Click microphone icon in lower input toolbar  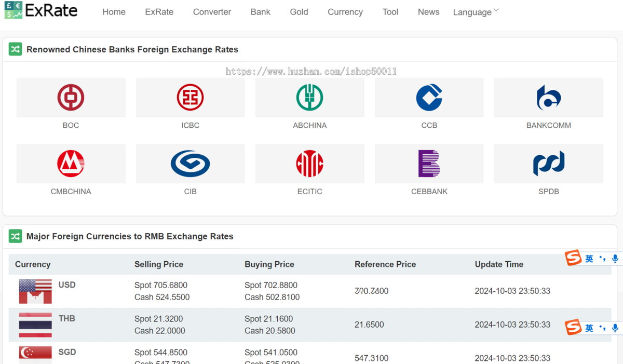pyautogui.click(x=615, y=328)
